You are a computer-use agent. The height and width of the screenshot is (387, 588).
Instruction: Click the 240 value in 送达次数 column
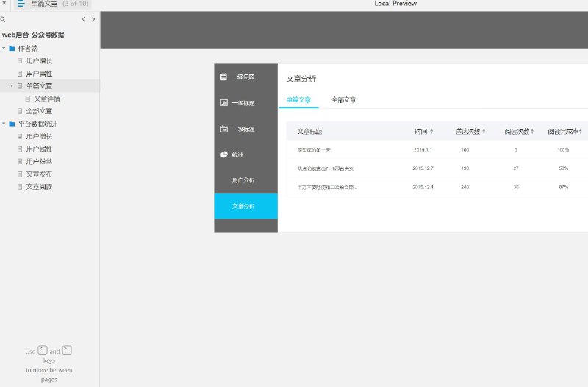(465, 188)
